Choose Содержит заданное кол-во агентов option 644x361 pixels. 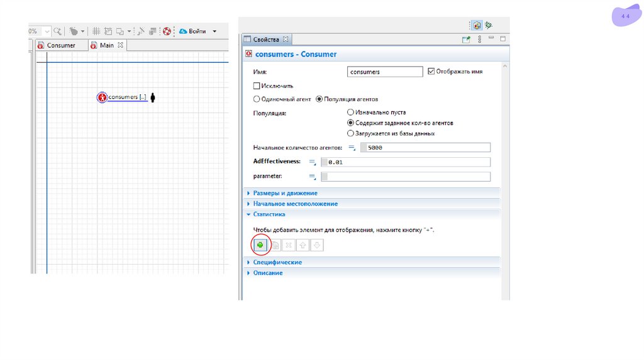tap(350, 123)
